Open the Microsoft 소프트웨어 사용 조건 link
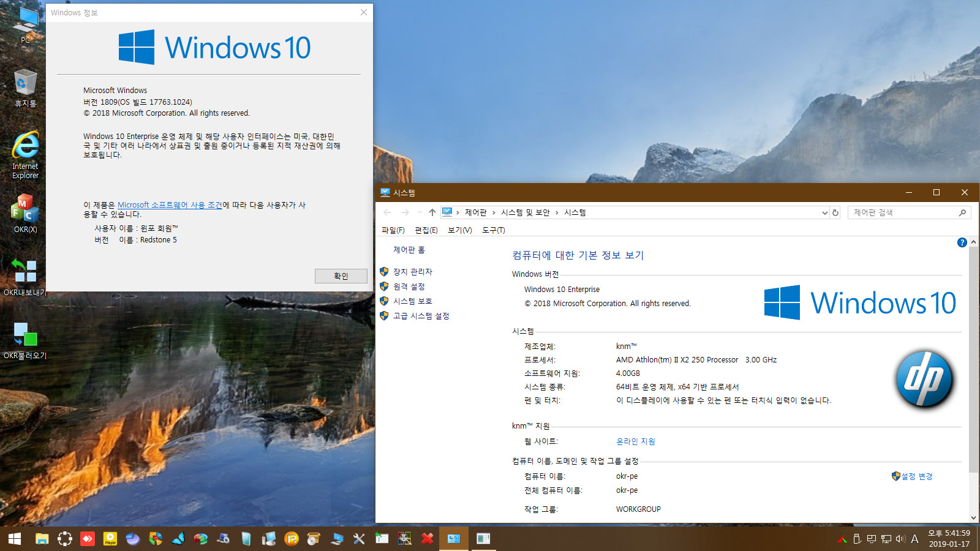 click(x=170, y=205)
